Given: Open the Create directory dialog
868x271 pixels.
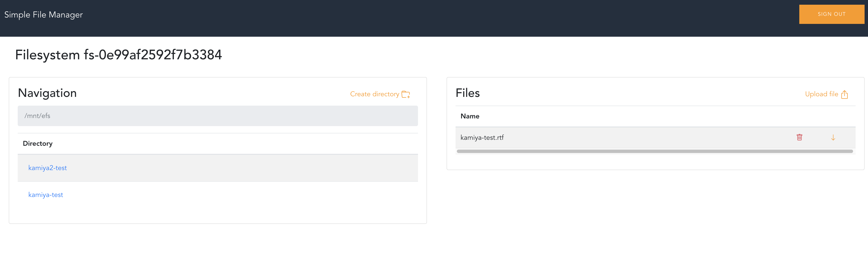Looking at the screenshot, I should (x=375, y=94).
